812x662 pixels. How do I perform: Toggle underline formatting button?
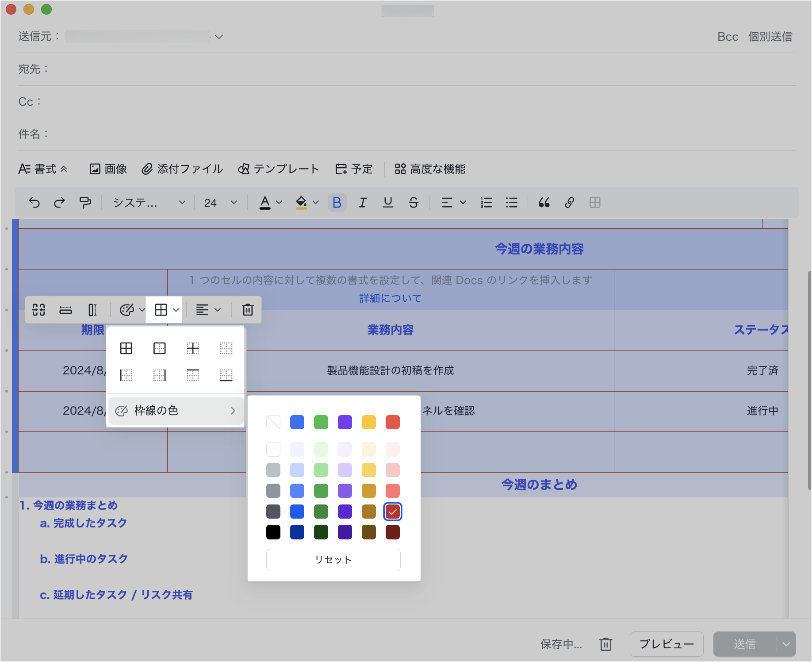click(388, 203)
